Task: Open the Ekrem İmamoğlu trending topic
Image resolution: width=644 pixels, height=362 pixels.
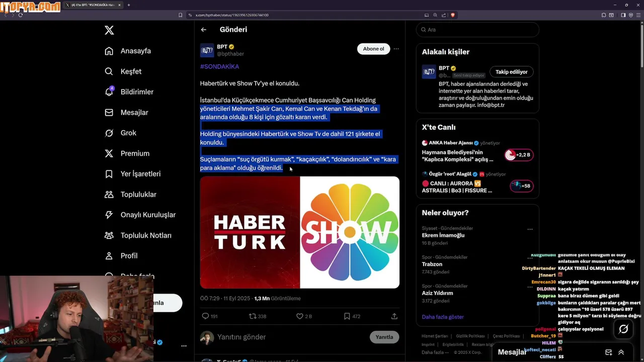Action: (x=443, y=235)
